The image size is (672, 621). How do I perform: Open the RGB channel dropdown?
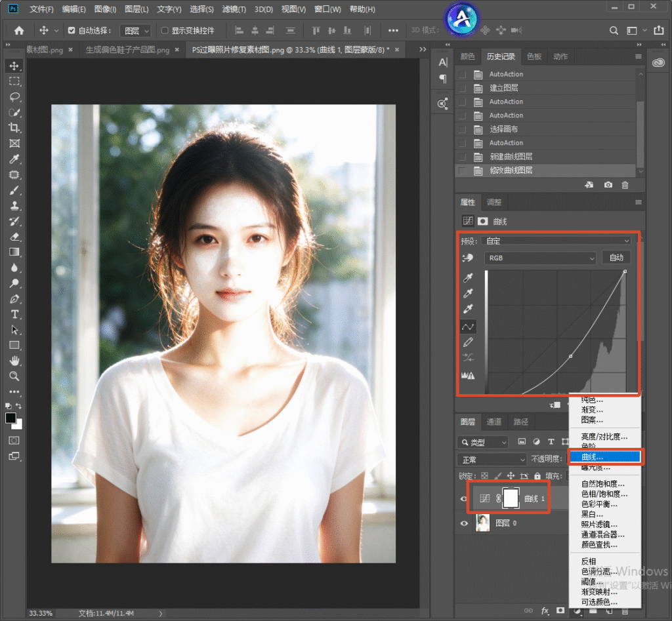540,258
